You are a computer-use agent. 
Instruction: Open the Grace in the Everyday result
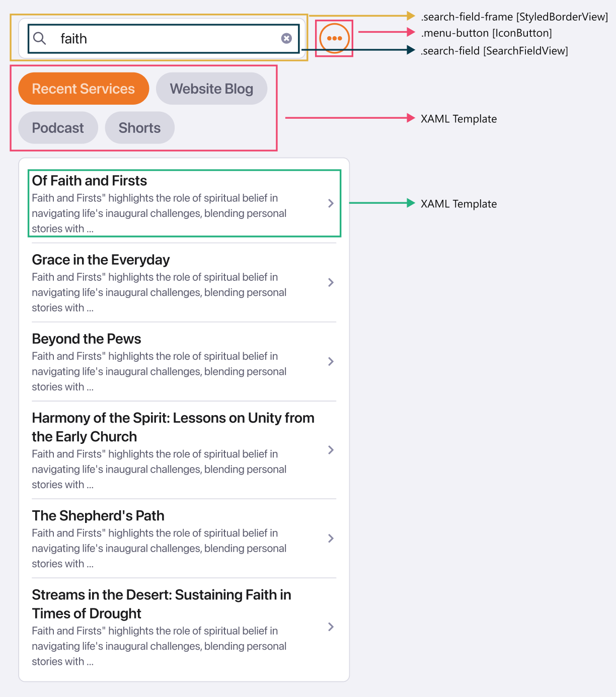(101, 260)
